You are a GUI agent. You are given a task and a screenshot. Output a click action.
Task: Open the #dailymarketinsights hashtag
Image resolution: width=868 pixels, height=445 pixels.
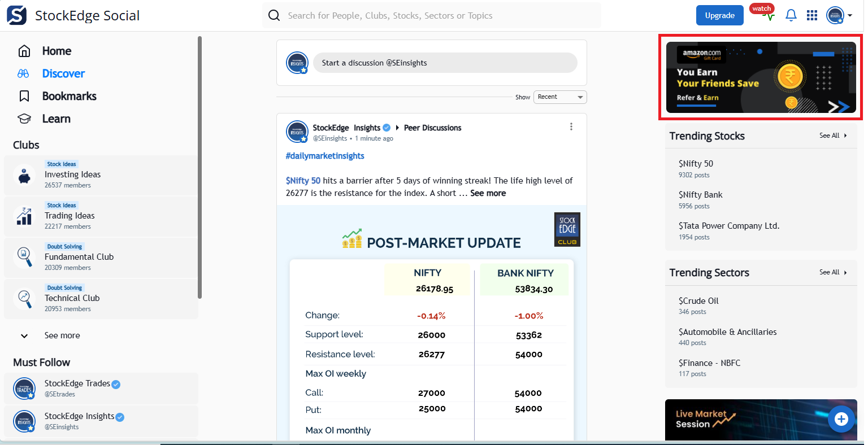(325, 156)
